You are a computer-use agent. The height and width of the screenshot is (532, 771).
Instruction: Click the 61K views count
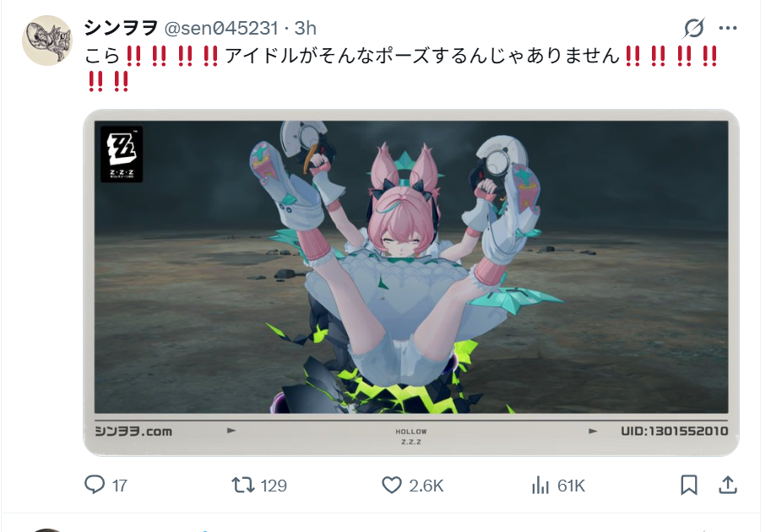(572, 486)
